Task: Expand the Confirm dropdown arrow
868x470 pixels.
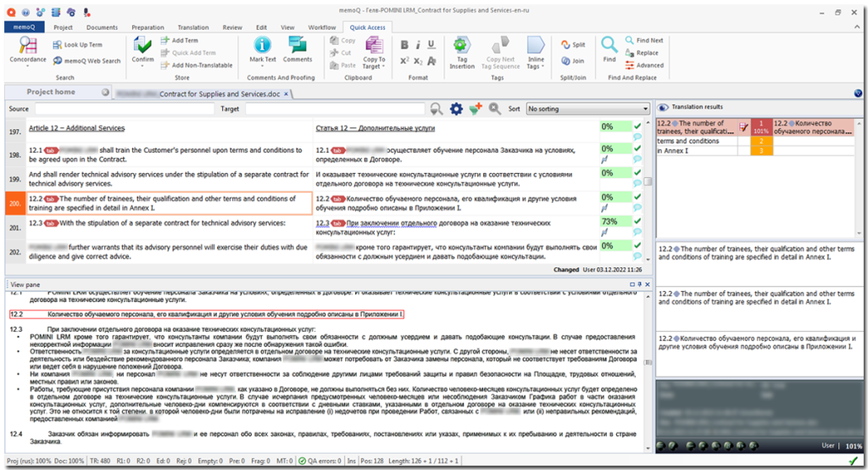Action: [142, 66]
